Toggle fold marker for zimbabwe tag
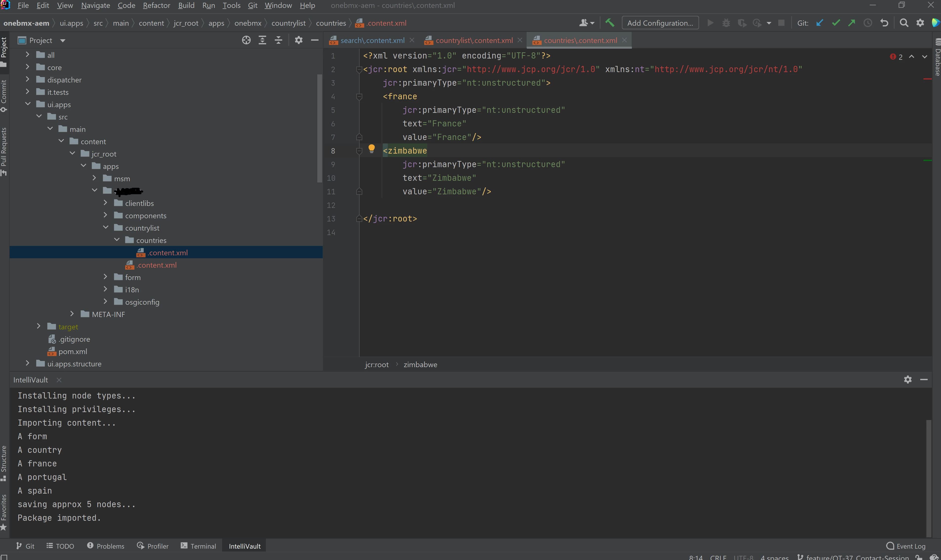The width and height of the screenshot is (941, 560). (360, 151)
